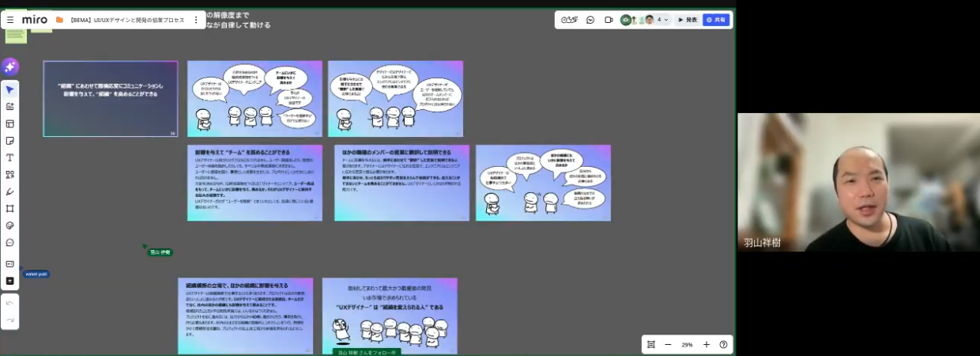Open the 29% zoom level menu
This screenshot has width=980, height=356.
click(x=687, y=345)
